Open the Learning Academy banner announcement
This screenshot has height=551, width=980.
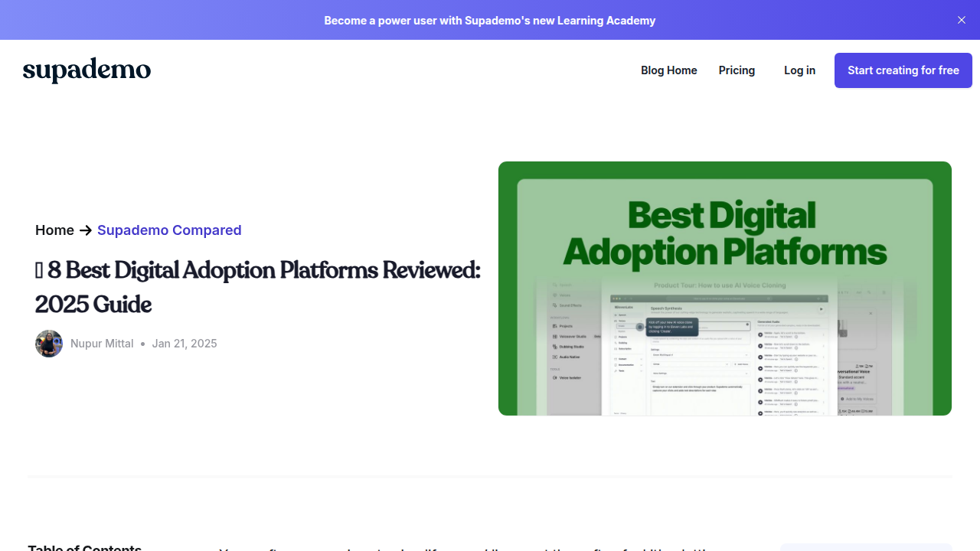point(490,21)
